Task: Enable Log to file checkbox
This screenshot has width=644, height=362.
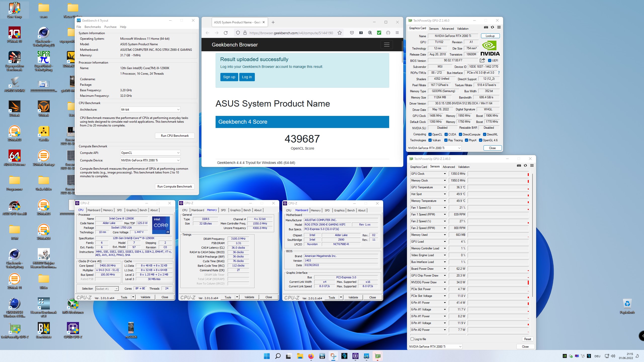Action: click(412, 339)
